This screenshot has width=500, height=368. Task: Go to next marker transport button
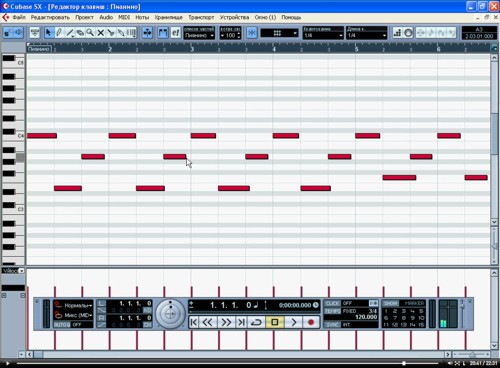click(241, 322)
